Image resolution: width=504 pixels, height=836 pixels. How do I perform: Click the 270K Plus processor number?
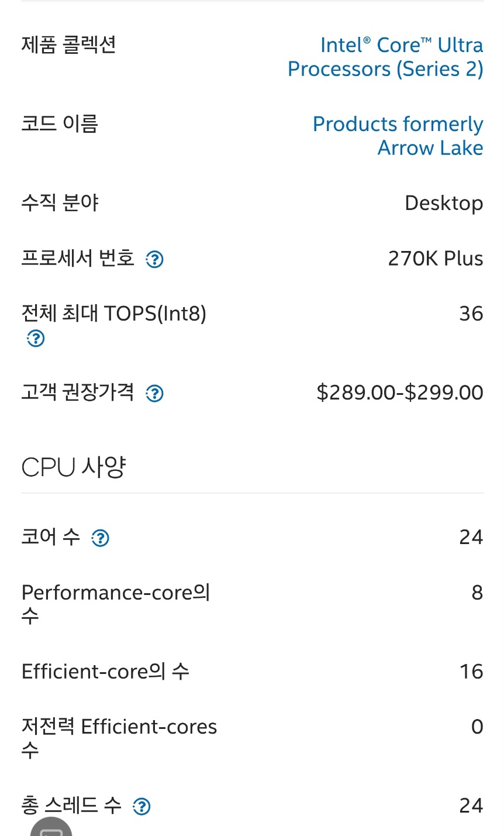pos(436,259)
